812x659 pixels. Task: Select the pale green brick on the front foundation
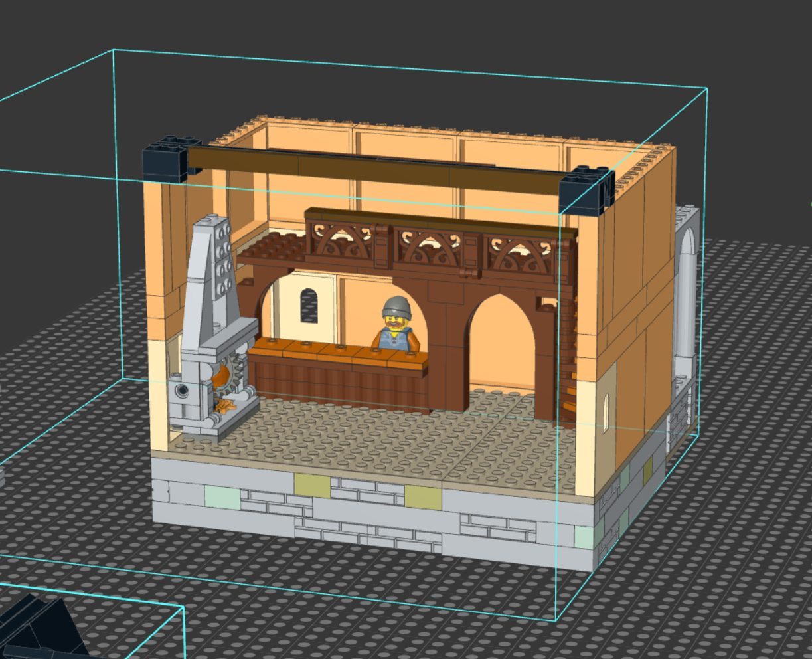(x=222, y=497)
